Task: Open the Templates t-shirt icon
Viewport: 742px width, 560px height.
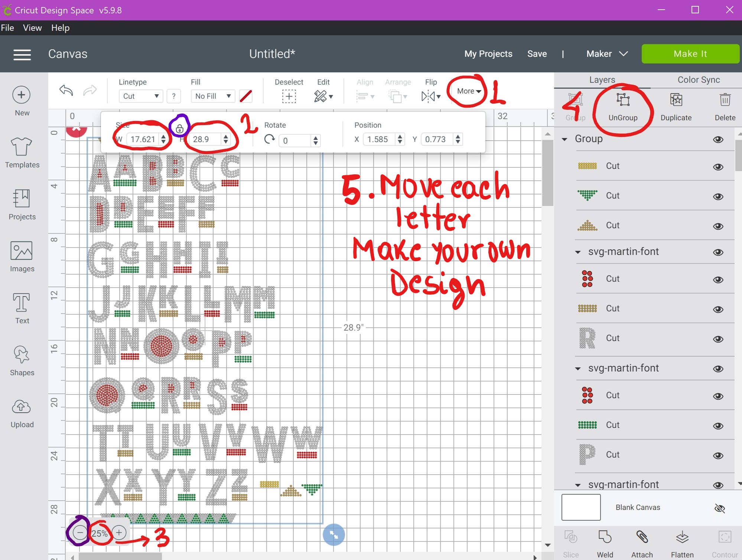Action: 22,147
